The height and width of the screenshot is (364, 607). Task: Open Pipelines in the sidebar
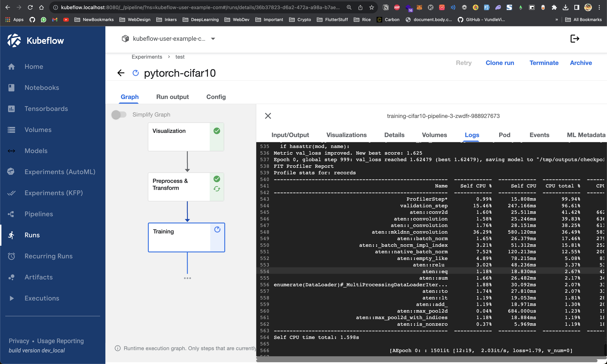point(38,214)
